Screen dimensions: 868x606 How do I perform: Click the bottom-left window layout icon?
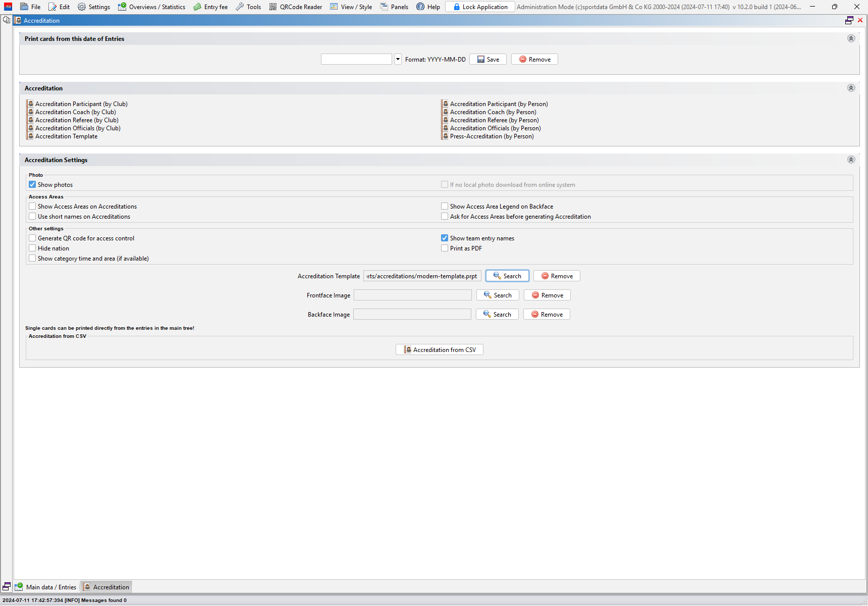pos(7,586)
